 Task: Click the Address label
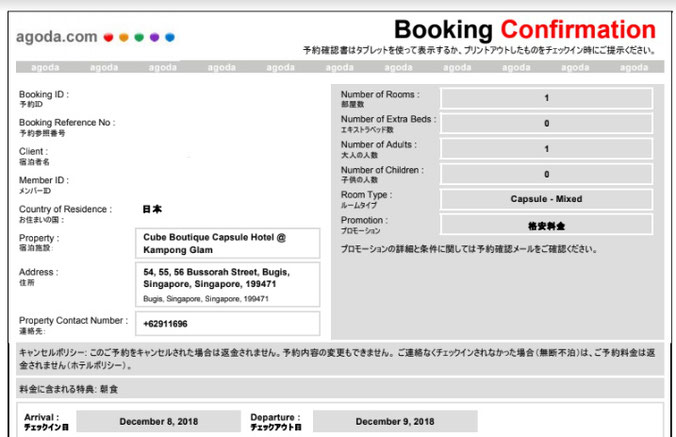(x=38, y=272)
